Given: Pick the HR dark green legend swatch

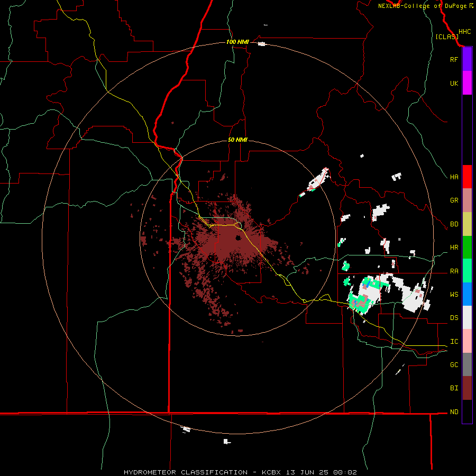Looking at the screenshot, I should (467, 248).
